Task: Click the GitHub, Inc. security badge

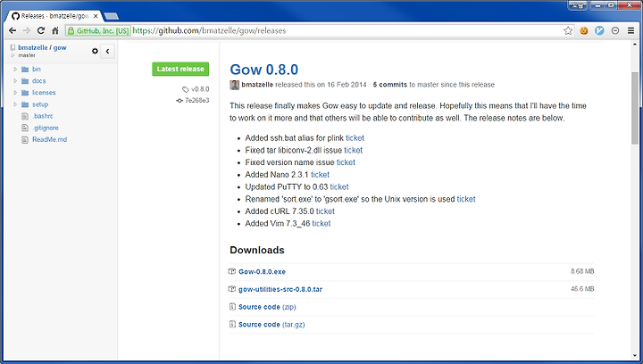Action: (98, 30)
